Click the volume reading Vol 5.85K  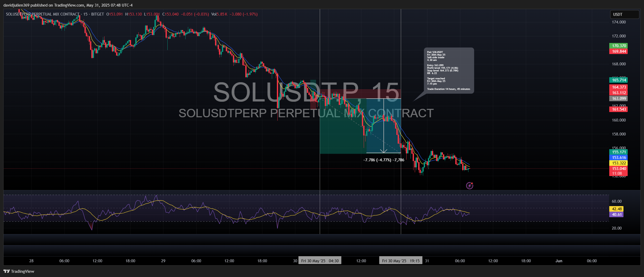pos(219,14)
